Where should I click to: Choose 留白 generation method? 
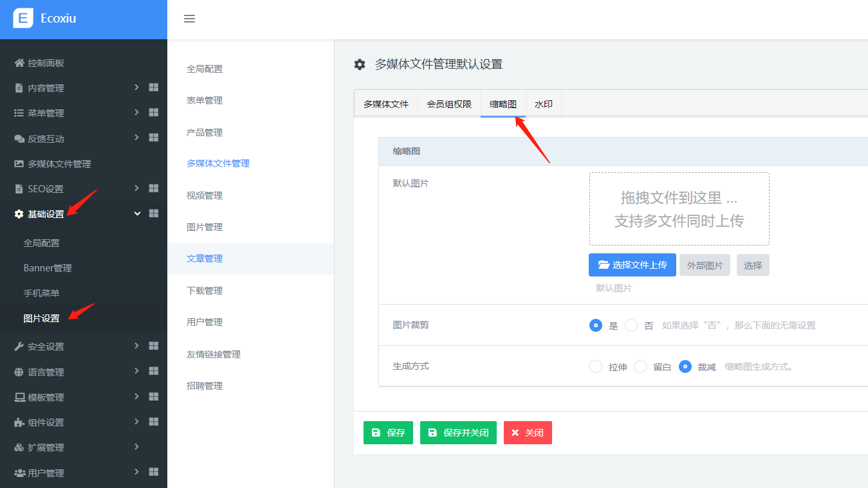(640, 366)
